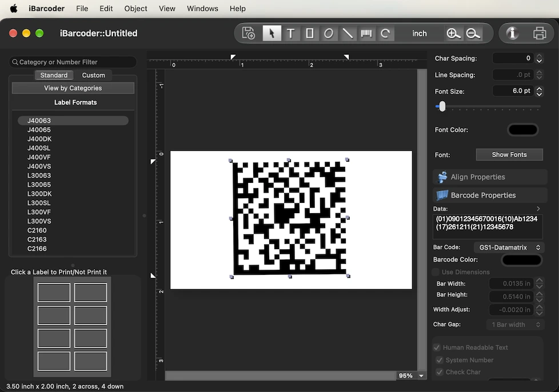Select the Oval shape tool
Image resolution: width=559 pixels, height=392 pixels.
pos(329,34)
